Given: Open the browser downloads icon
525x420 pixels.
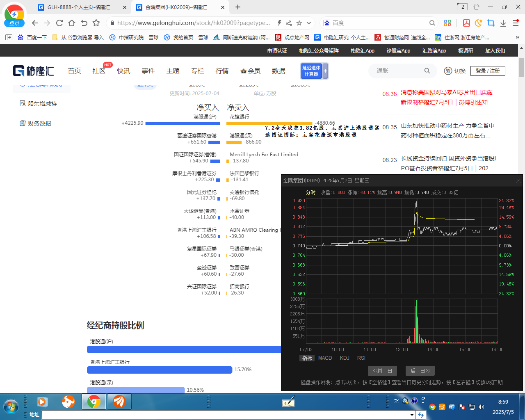Looking at the screenshot, I should coord(503,23).
